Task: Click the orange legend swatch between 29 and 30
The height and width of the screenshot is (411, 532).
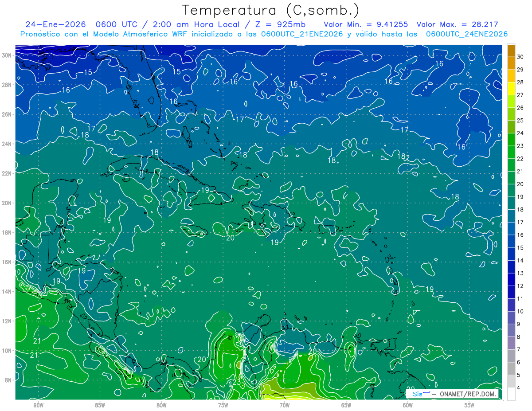Action: coord(511,63)
